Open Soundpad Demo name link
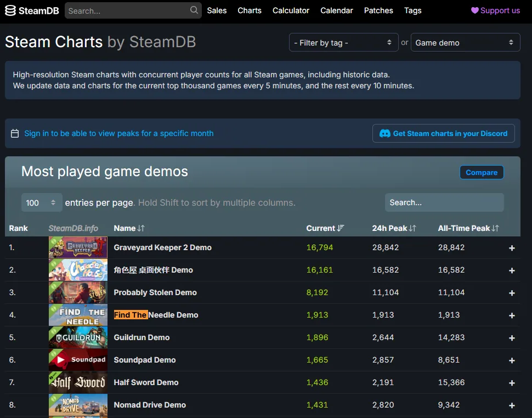 [145, 360]
